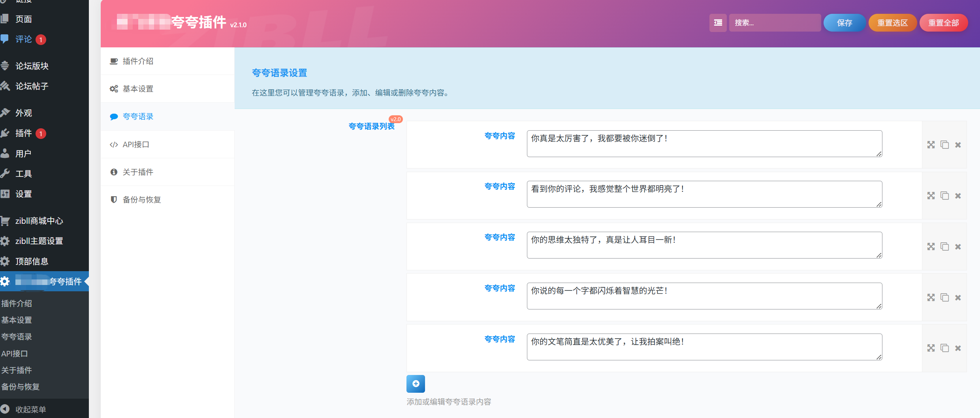980x418 pixels.
Task: Save settings with the 保存 button
Action: pyautogui.click(x=845, y=22)
